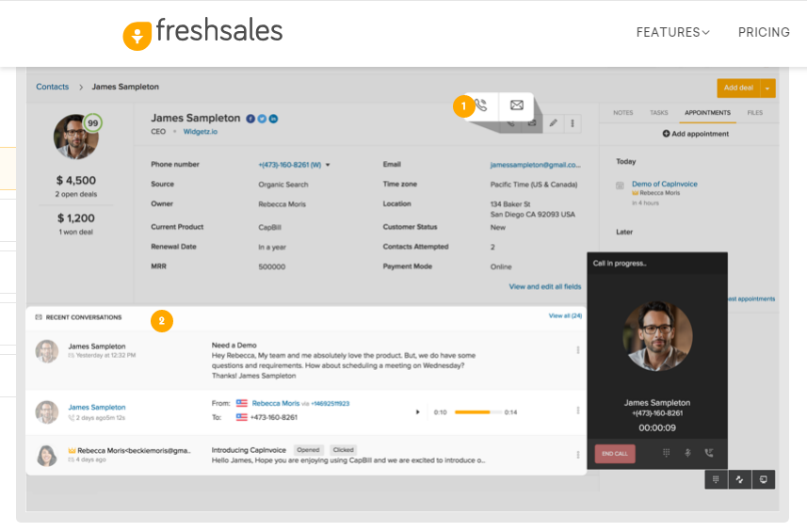The height and width of the screenshot is (532, 807).
Task: Open three-dot menu for Introducing CapInvoice email
Action: click(578, 455)
